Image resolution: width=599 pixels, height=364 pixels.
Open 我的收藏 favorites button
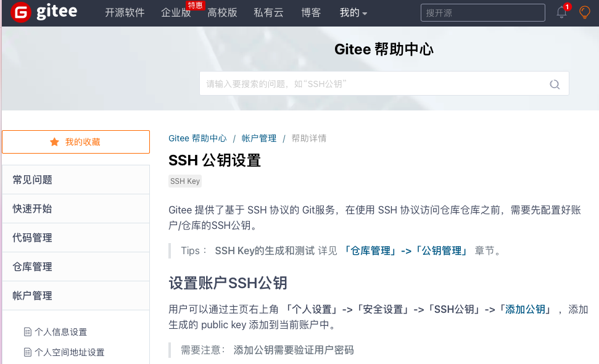coord(76,142)
